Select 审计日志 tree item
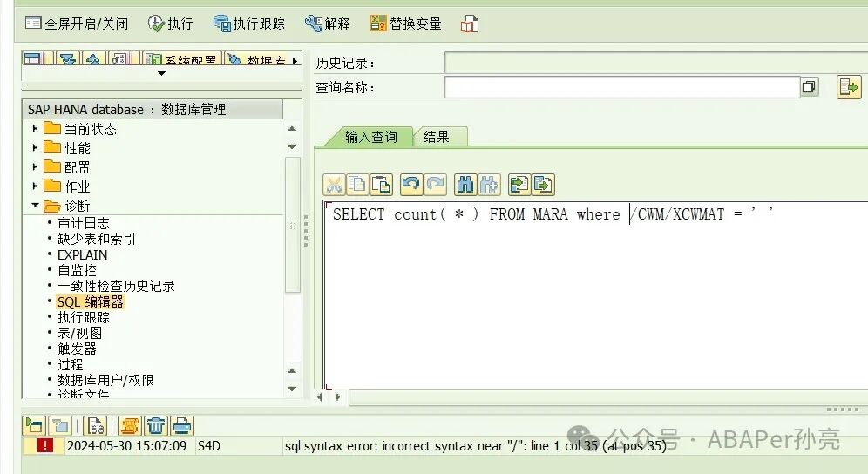 84,223
